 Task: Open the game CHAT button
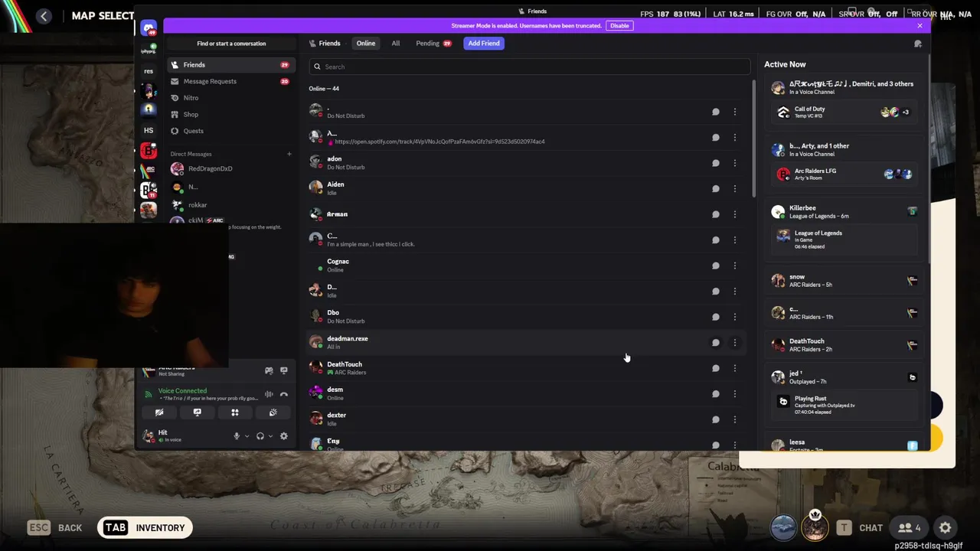[860, 528]
